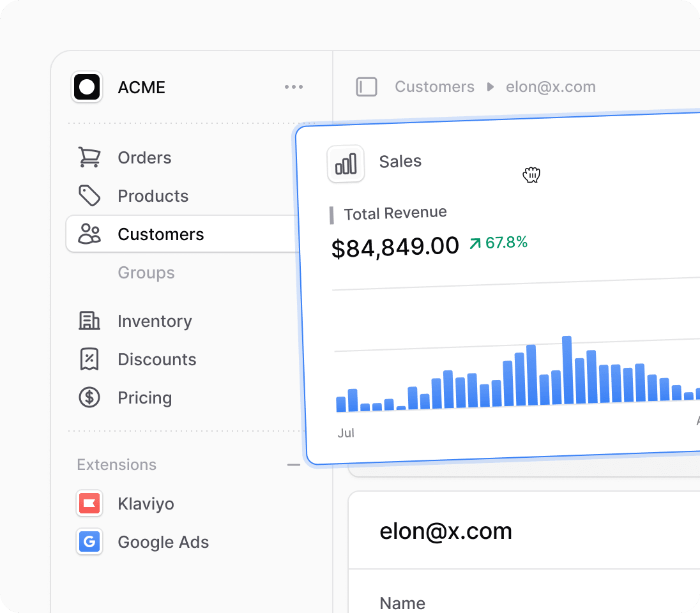Open the ACME three-dot options menu
This screenshot has height=613, width=700.
[x=294, y=87]
